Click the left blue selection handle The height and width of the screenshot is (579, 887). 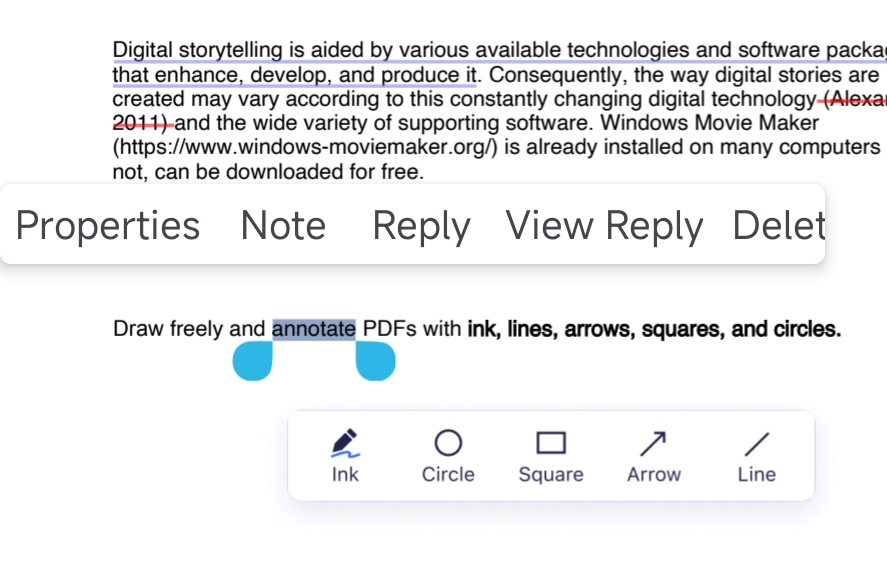coord(253,361)
